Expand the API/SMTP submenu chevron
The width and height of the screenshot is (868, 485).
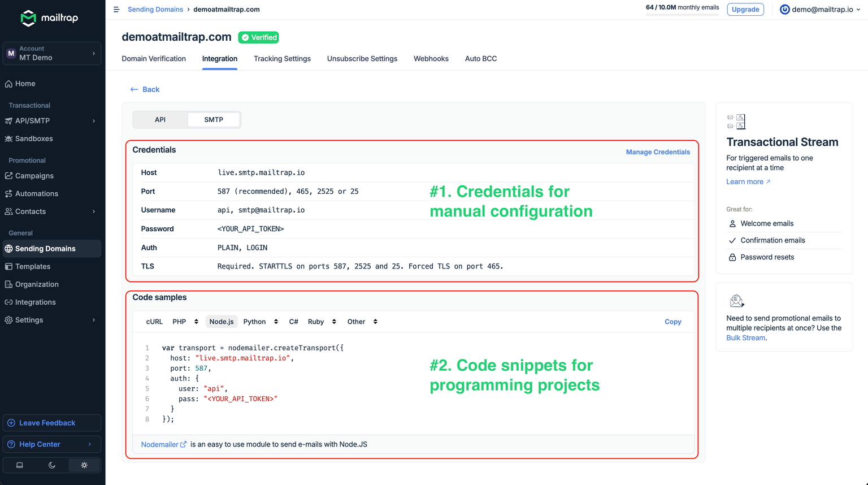point(94,121)
